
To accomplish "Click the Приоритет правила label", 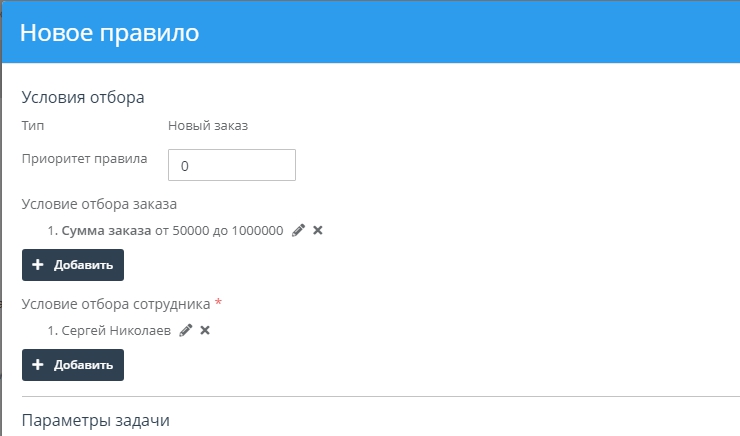I will (x=84, y=158).
